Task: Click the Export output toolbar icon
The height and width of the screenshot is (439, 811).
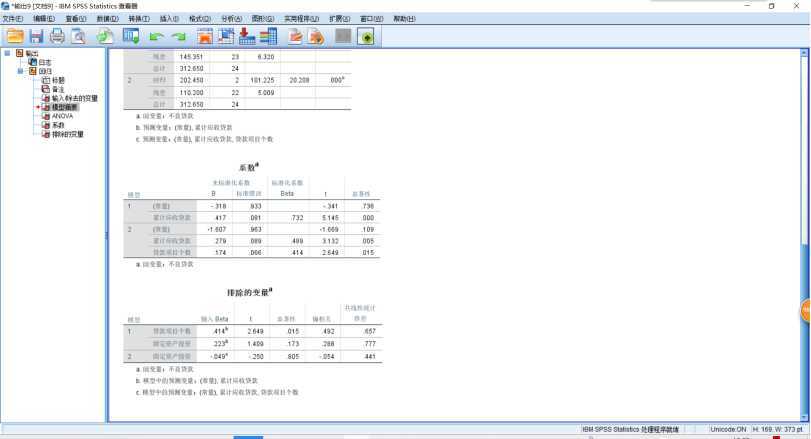Action: [x=106, y=36]
